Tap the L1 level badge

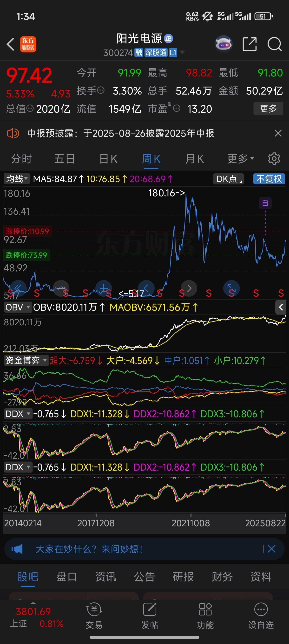pos(173,53)
